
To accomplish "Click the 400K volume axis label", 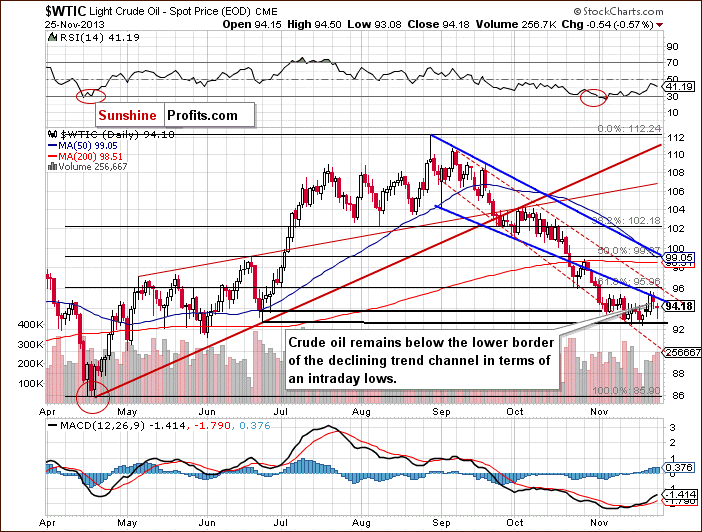I will (31, 324).
